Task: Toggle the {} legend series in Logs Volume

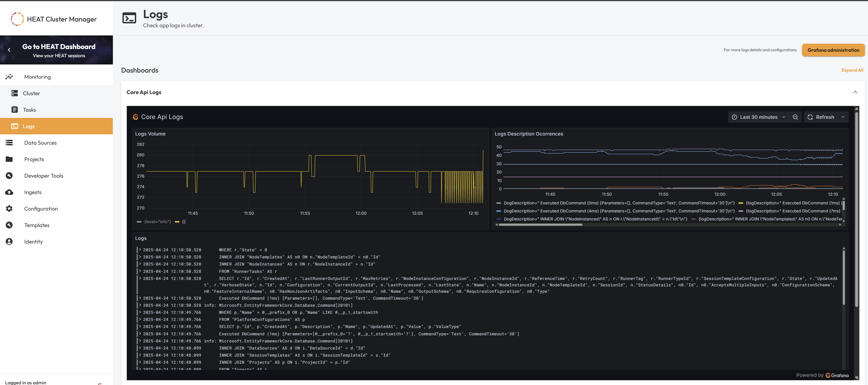Action: point(184,222)
